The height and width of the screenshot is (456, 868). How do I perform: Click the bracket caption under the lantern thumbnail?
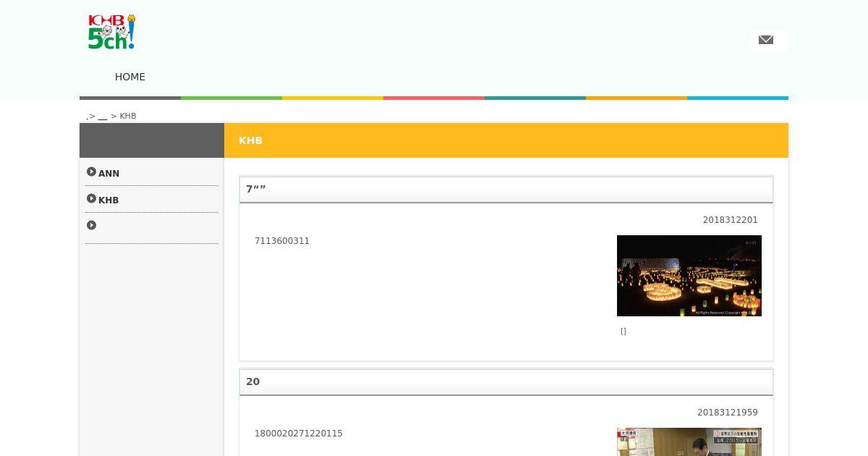tap(624, 332)
